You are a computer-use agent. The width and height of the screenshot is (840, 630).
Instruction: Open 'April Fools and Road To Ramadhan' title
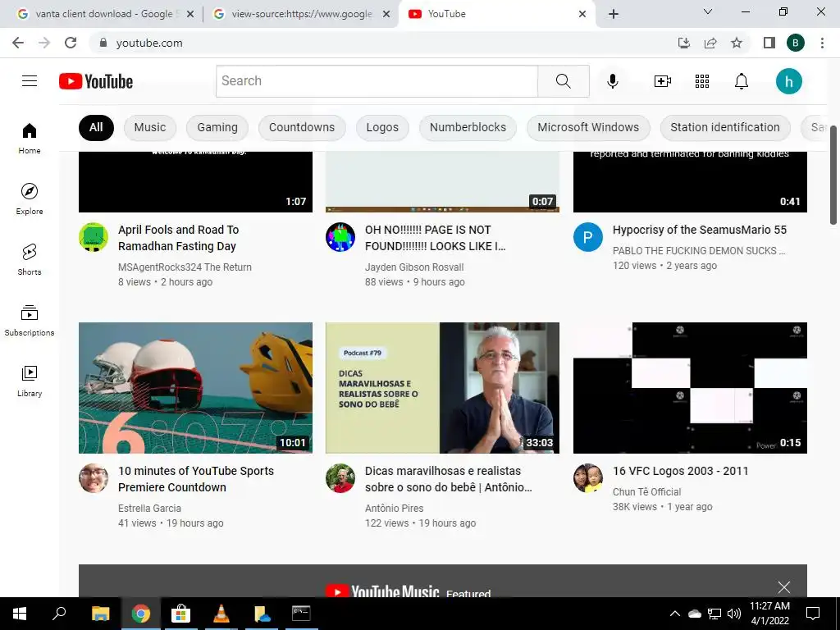pos(178,238)
